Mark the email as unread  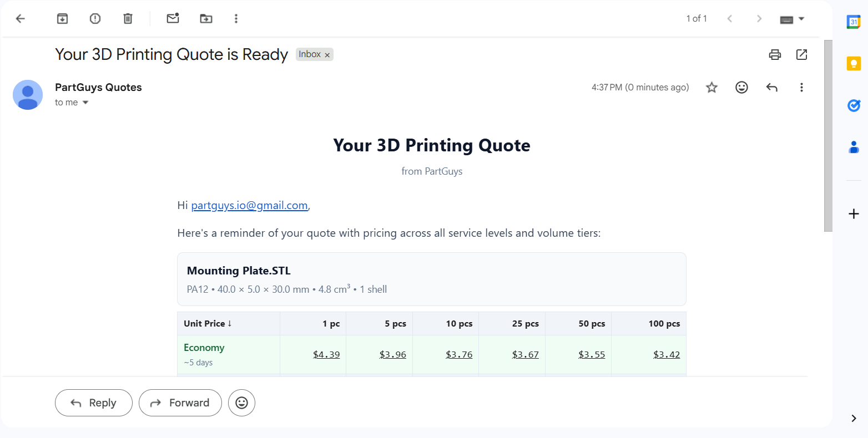point(173,19)
